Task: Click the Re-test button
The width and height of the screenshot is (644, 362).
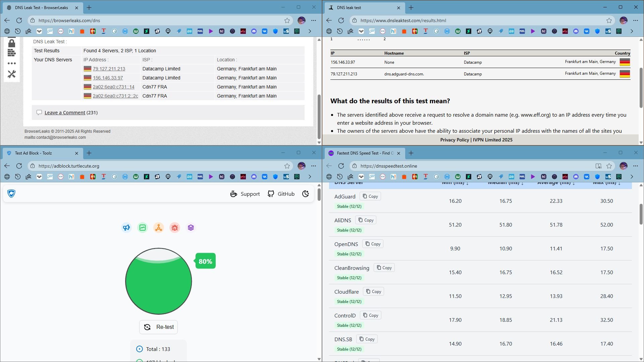Action: (159, 327)
